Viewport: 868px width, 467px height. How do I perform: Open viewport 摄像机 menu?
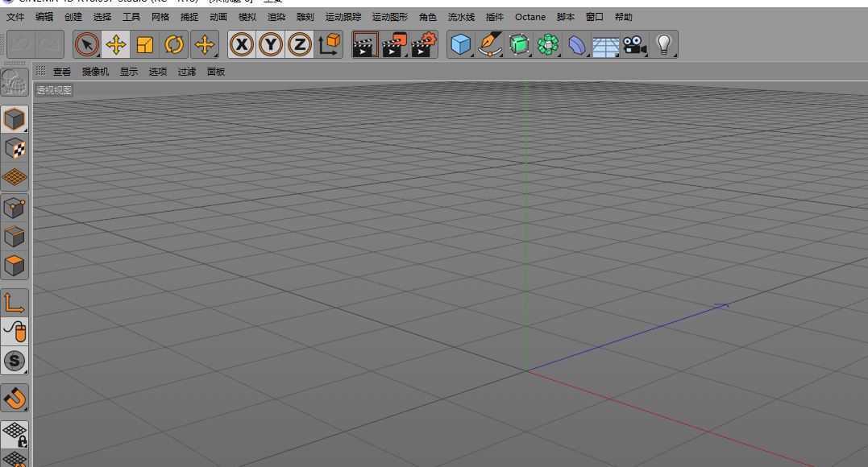95,72
